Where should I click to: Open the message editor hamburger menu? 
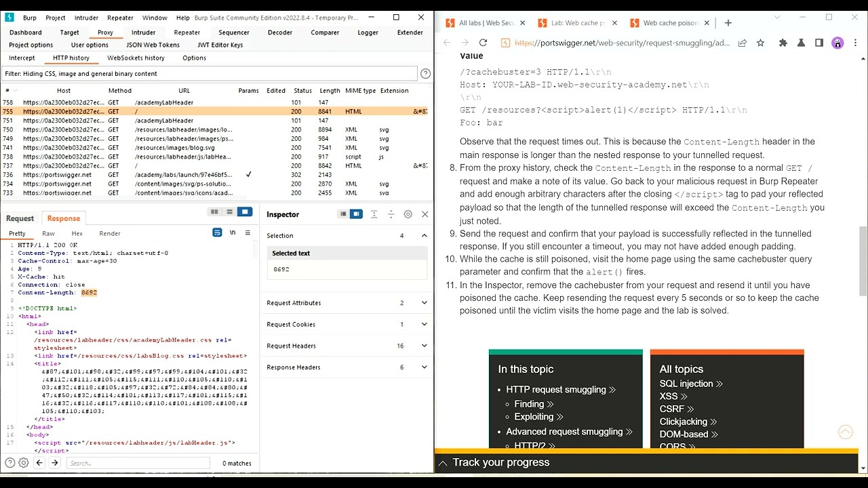(x=248, y=232)
